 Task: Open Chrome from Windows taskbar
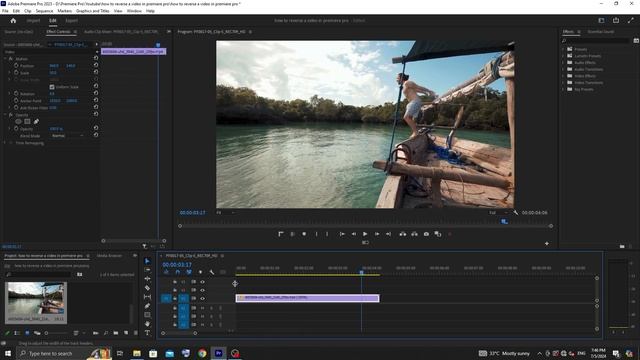click(202, 353)
